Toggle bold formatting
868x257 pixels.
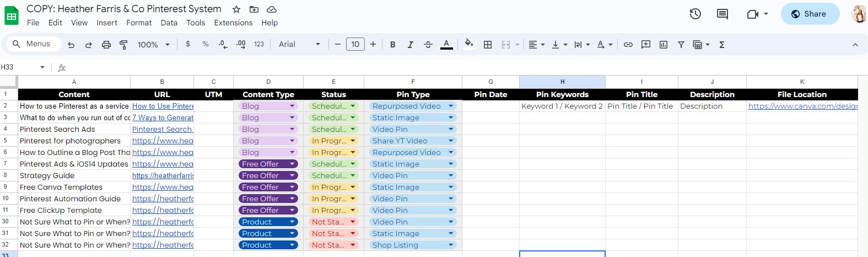(x=393, y=45)
